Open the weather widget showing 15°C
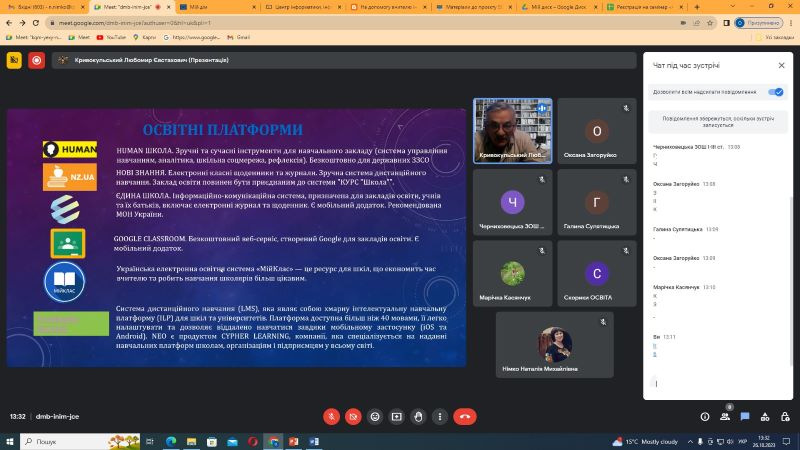This screenshot has height=450, width=800. click(x=645, y=441)
